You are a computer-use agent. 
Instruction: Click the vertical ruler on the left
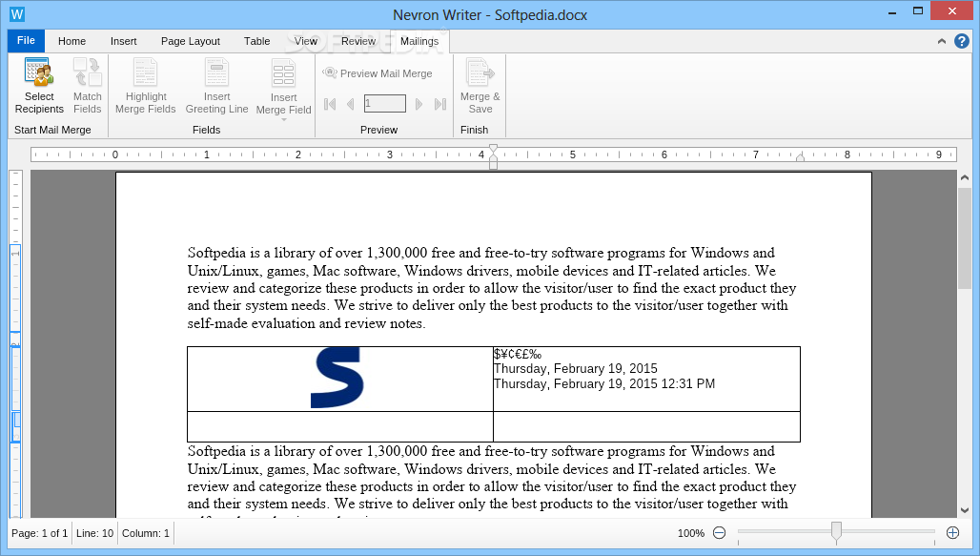[x=15, y=344]
